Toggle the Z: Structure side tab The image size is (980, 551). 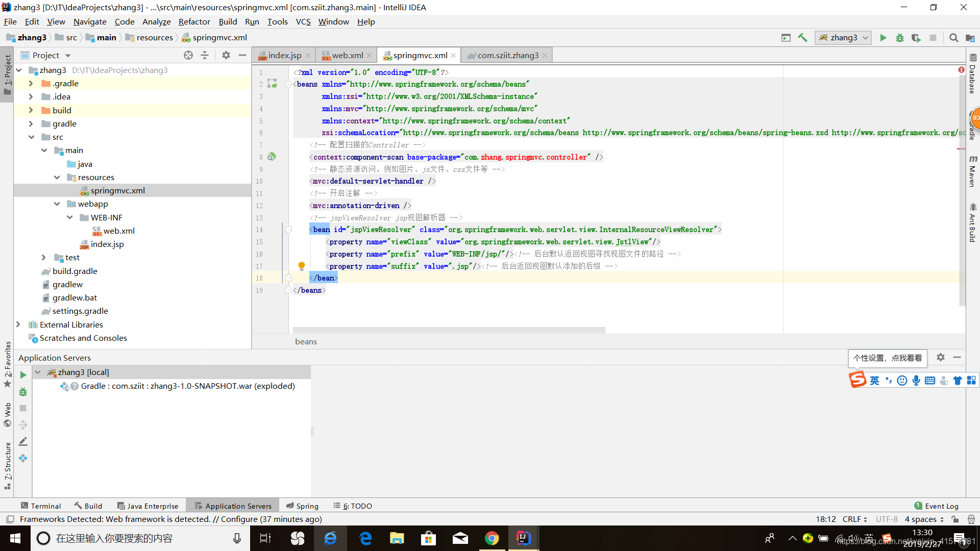7,465
